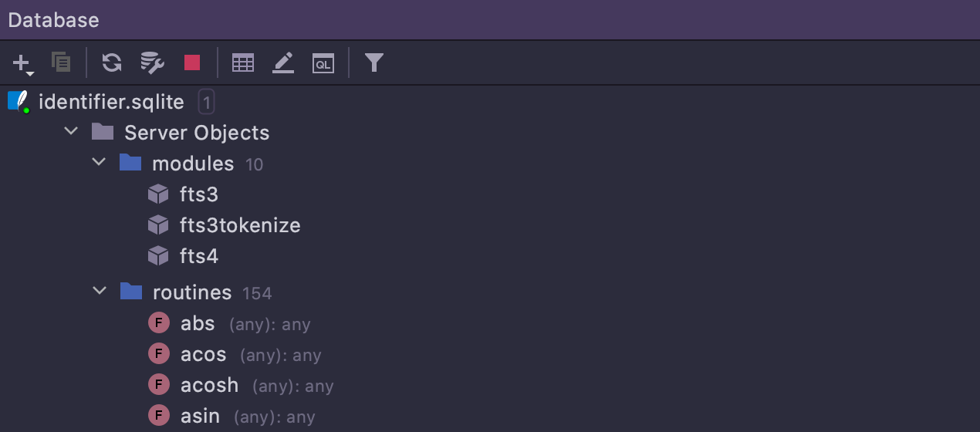Select the acosh function routine

coord(210,386)
